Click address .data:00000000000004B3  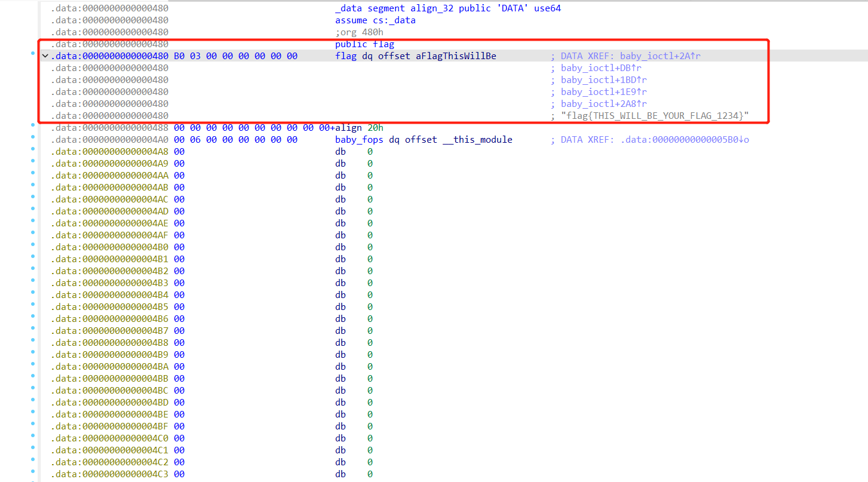point(109,283)
